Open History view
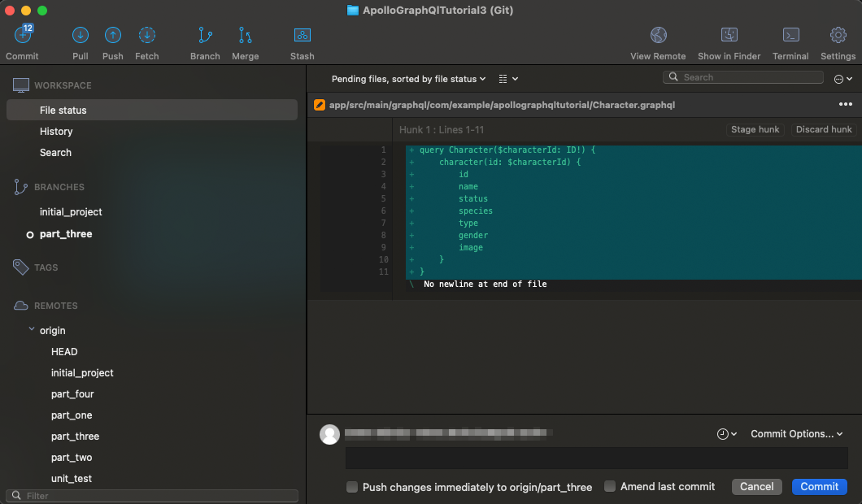 click(56, 132)
